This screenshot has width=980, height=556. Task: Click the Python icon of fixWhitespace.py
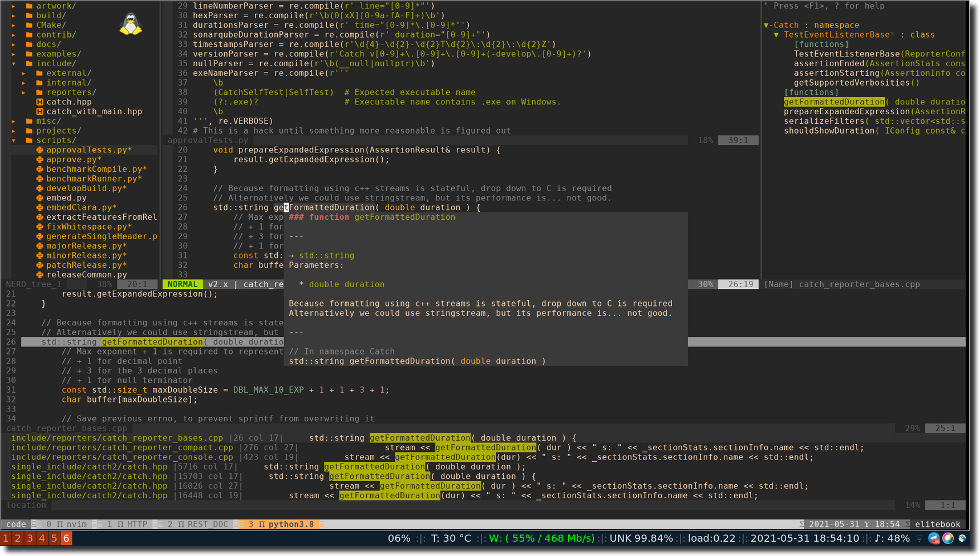point(39,227)
